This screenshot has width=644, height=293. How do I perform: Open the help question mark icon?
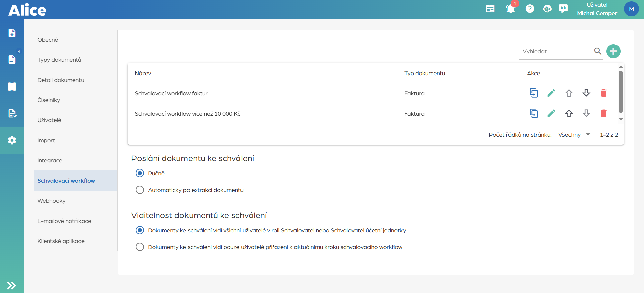pyautogui.click(x=530, y=9)
